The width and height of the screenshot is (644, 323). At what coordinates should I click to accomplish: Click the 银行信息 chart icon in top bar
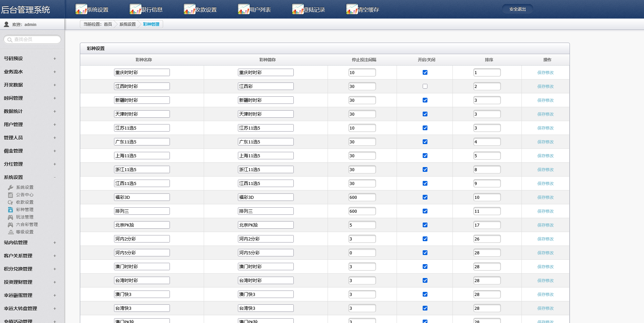click(135, 9)
